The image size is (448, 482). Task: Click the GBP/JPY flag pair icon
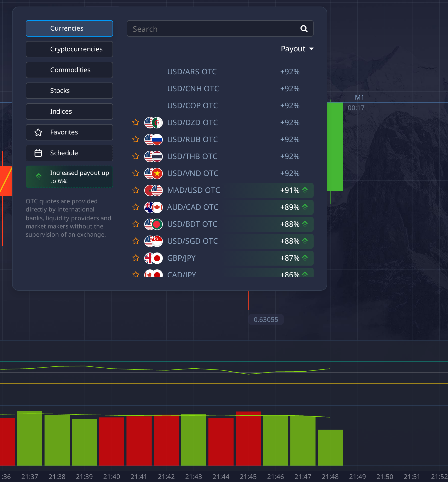[153, 258]
